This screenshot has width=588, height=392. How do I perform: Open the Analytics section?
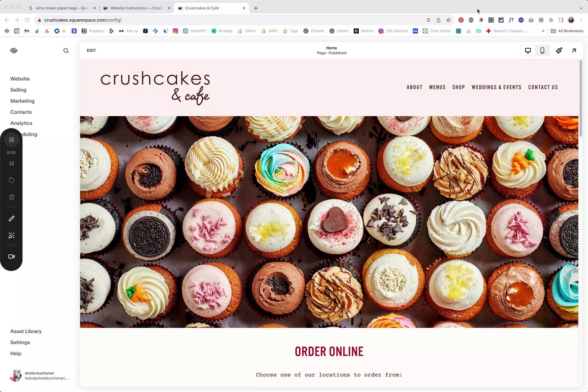[x=21, y=123]
